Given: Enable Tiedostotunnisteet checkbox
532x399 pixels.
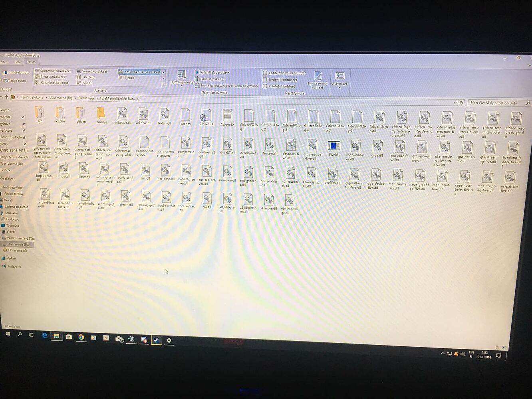Looking at the screenshot, I should pyautogui.click(x=265, y=79).
